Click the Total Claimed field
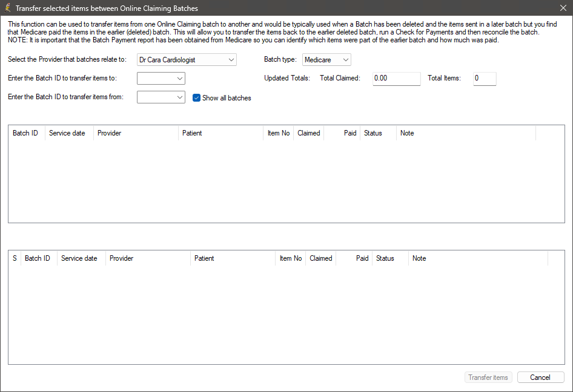 (x=397, y=79)
